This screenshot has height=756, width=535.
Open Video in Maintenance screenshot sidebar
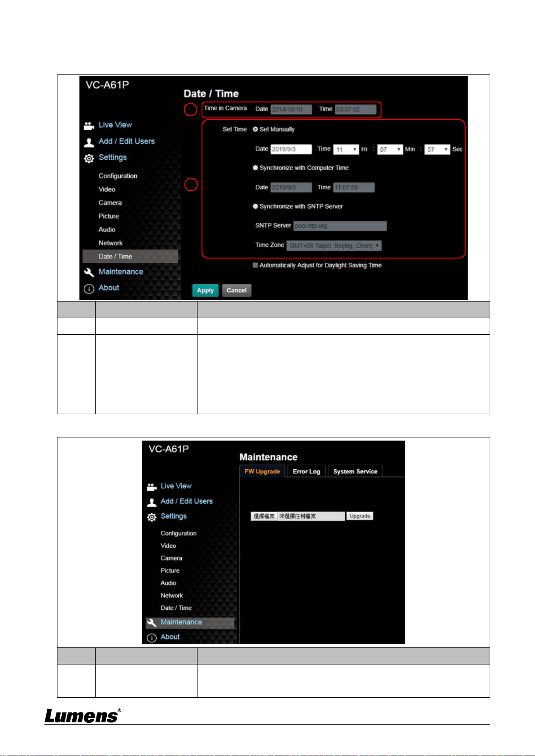168,546
